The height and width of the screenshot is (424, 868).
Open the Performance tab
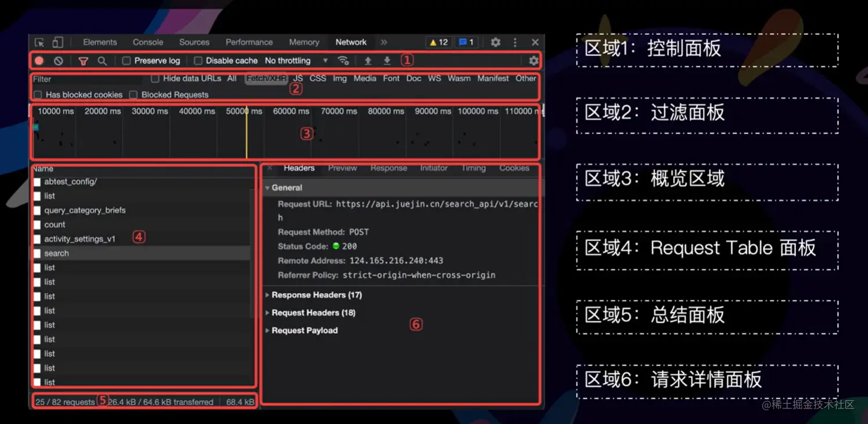pos(249,42)
